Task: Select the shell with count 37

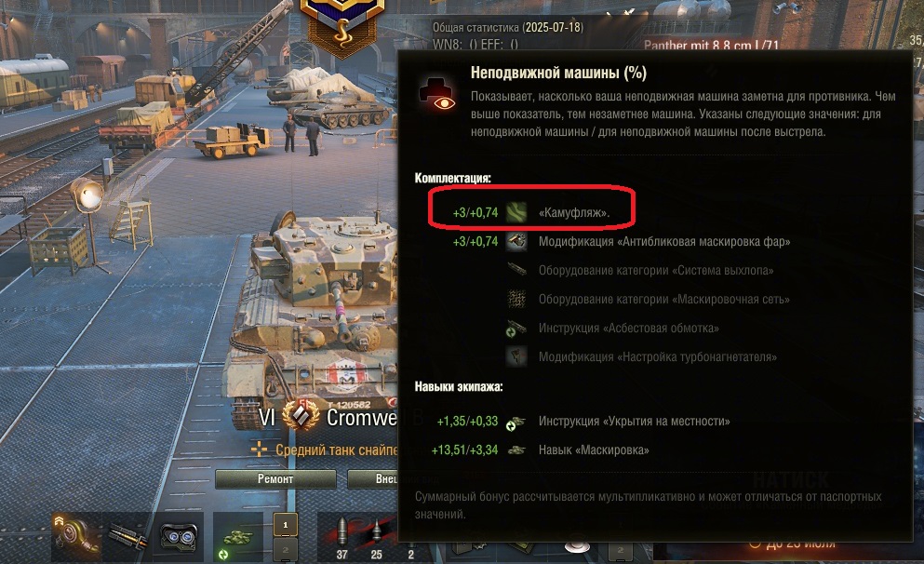Action: (x=342, y=538)
